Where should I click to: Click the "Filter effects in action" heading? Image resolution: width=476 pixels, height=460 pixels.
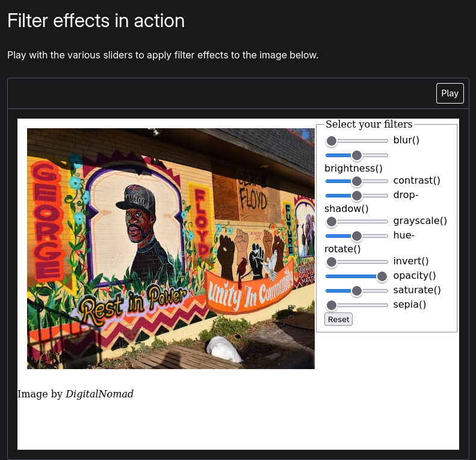96,21
